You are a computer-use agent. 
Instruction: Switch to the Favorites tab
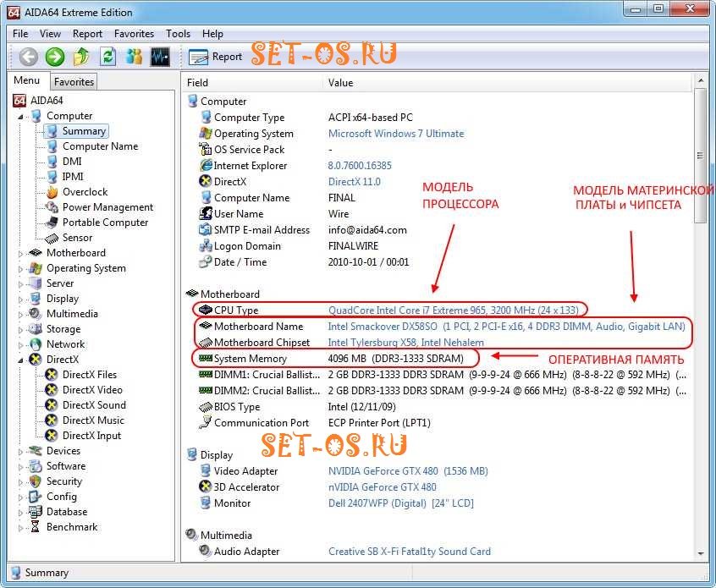tap(74, 82)
